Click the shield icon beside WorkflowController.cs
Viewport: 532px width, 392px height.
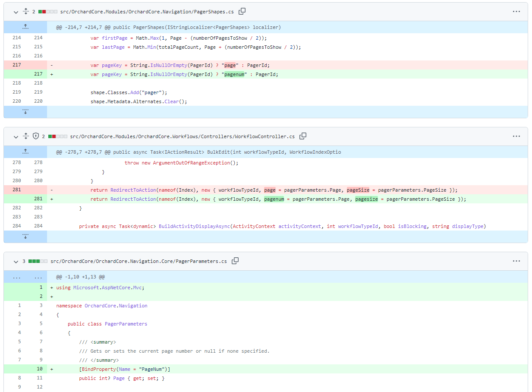pos(36,136)
